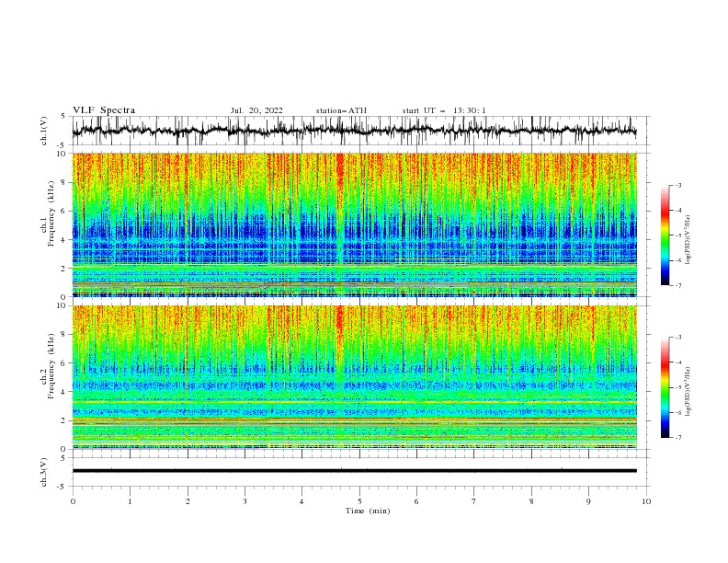Click the "4" kHz tick of ch.1 spectrogram

point(64,240)
